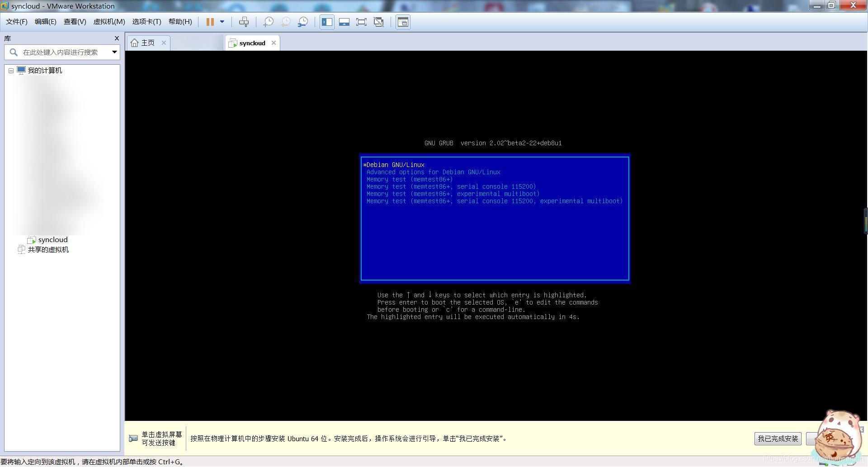Viewport: 868px width, 467px height.
Task: Toggle the thumbnail bar view
Action: [344, 22]
